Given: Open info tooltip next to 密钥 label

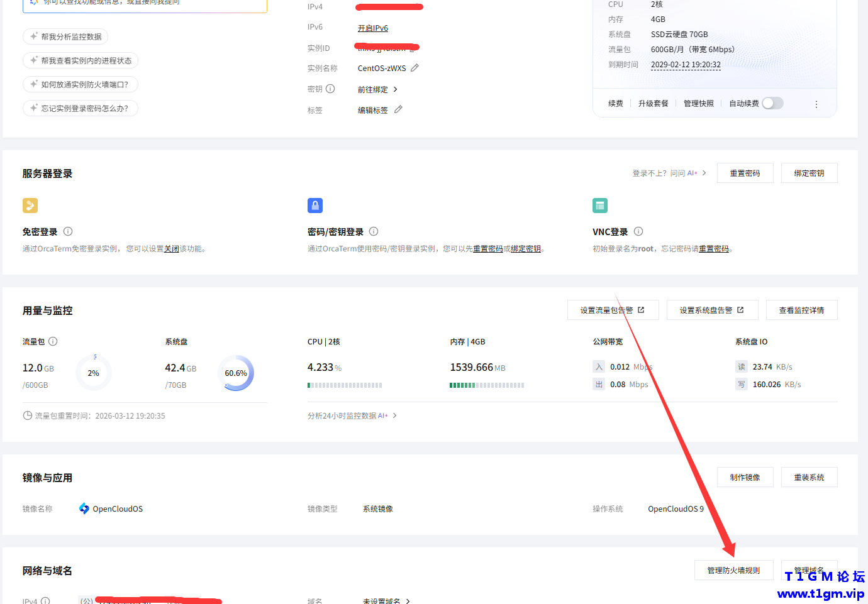Looking at the screenshot, I should 330,89.
